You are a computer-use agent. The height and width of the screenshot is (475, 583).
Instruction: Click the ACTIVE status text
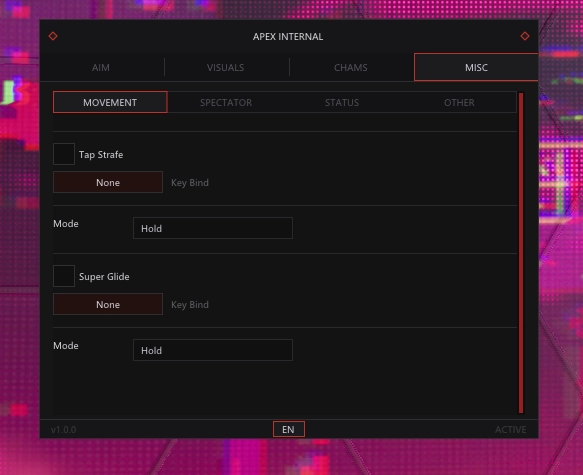point(510,430)
